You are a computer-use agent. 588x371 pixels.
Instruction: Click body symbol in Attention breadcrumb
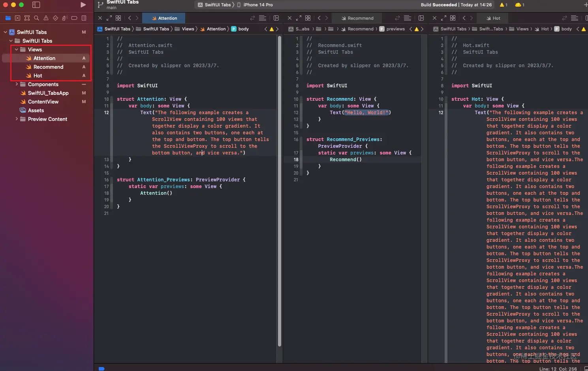(x=240, y=29)
